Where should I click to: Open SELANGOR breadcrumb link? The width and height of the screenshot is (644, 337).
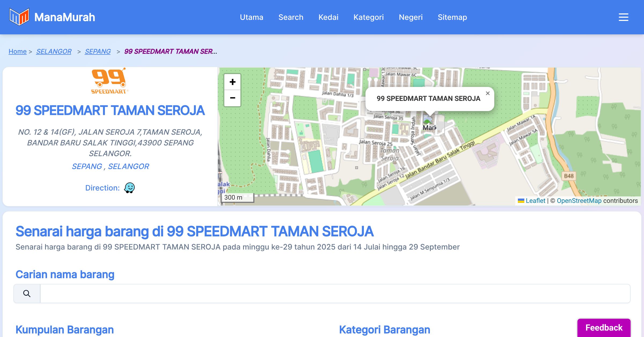(54, 51)
